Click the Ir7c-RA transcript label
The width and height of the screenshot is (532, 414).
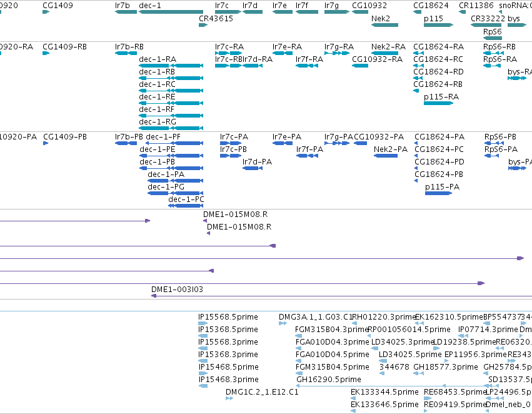pos(229,47)
